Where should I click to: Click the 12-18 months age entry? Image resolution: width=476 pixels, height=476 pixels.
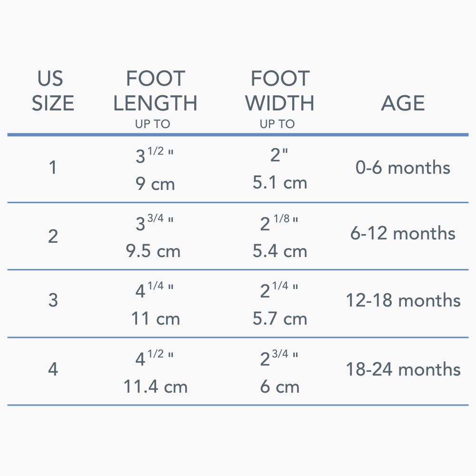[x=403, y=300]
